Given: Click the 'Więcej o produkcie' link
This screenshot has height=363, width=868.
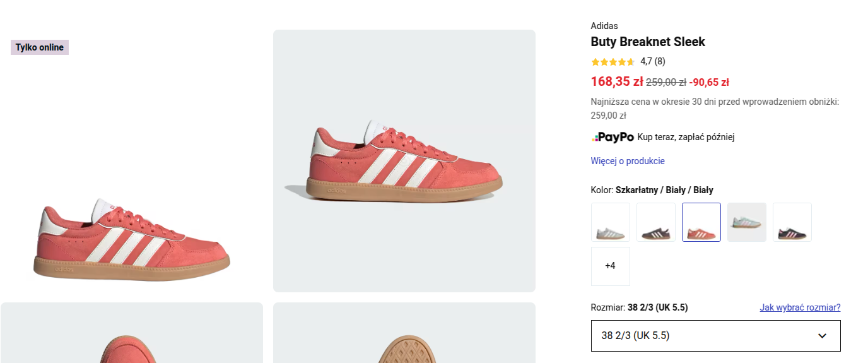Looking at the screenshot, I should pyautogui.click(x=628, y=161).
